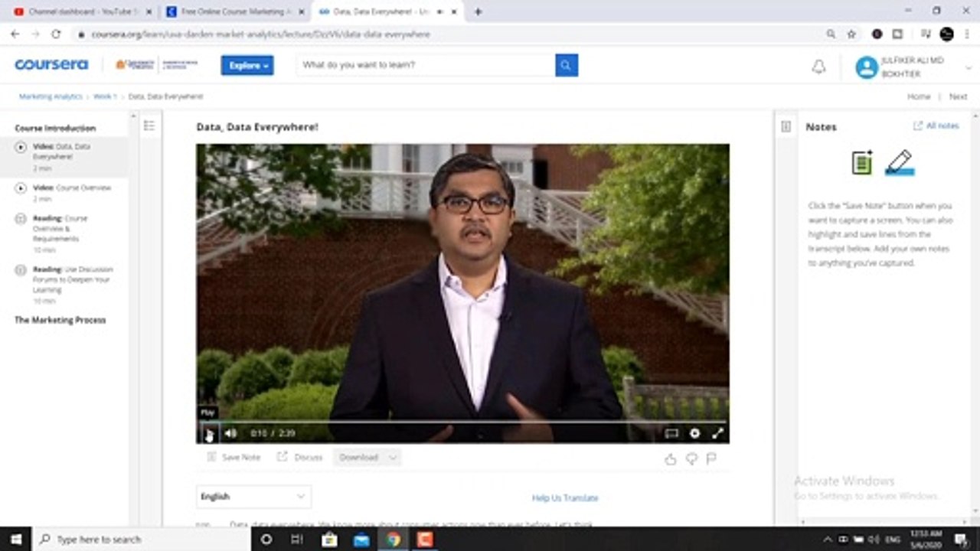Viewport: 980px width, 551px height.
Task: Click the user profile avatar
Action: coord(867,67)
